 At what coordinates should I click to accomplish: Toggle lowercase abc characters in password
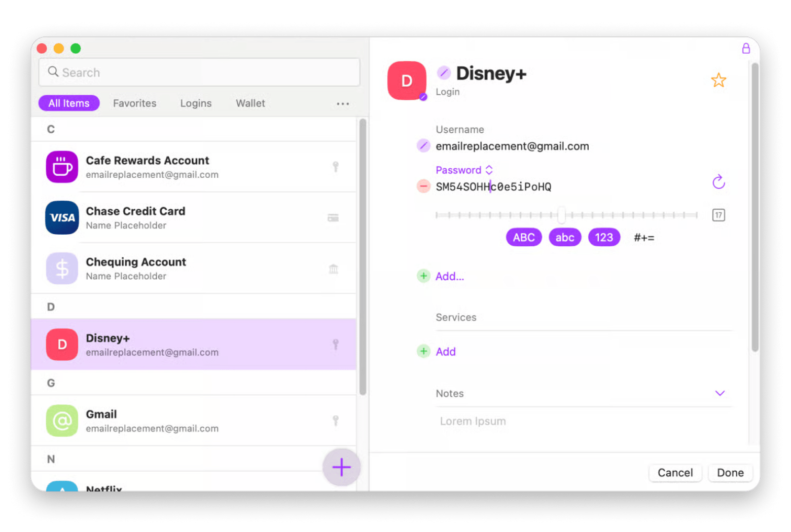coord(565,237)
